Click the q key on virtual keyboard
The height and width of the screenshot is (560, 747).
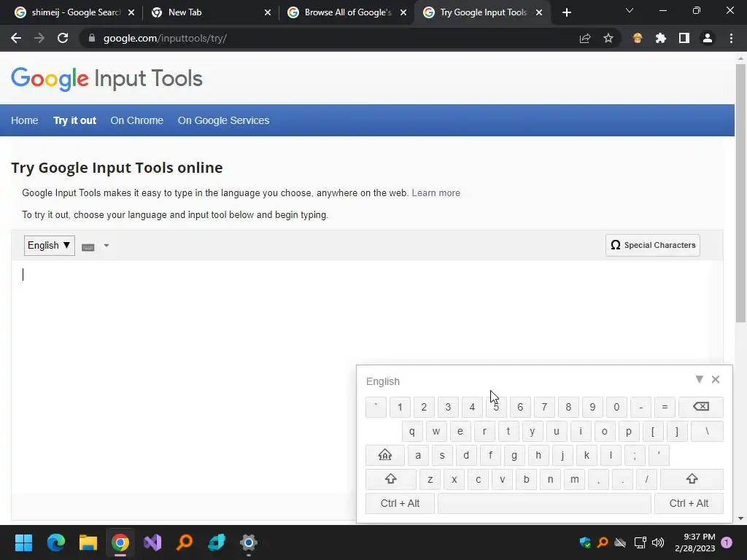click(412, 431)
